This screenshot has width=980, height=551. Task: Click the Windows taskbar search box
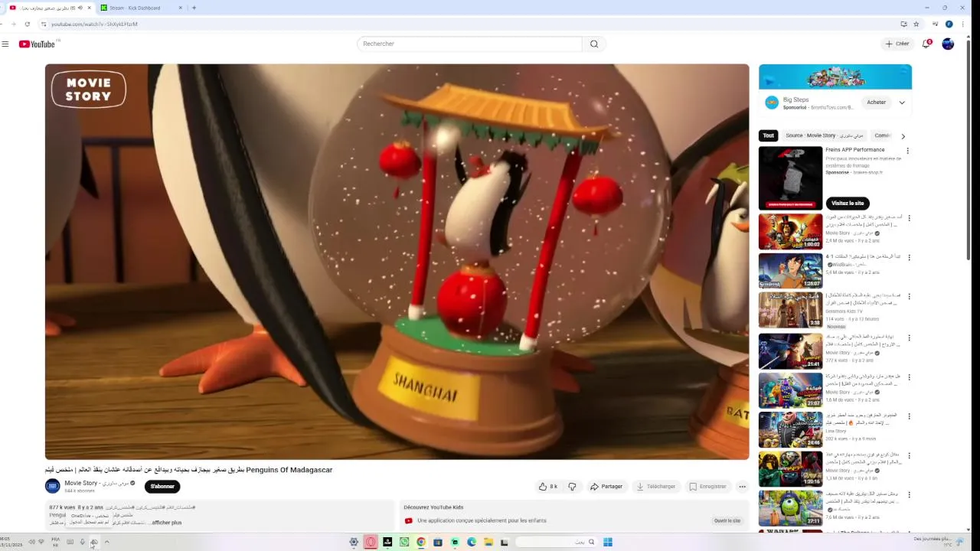(x=556, y=542)
